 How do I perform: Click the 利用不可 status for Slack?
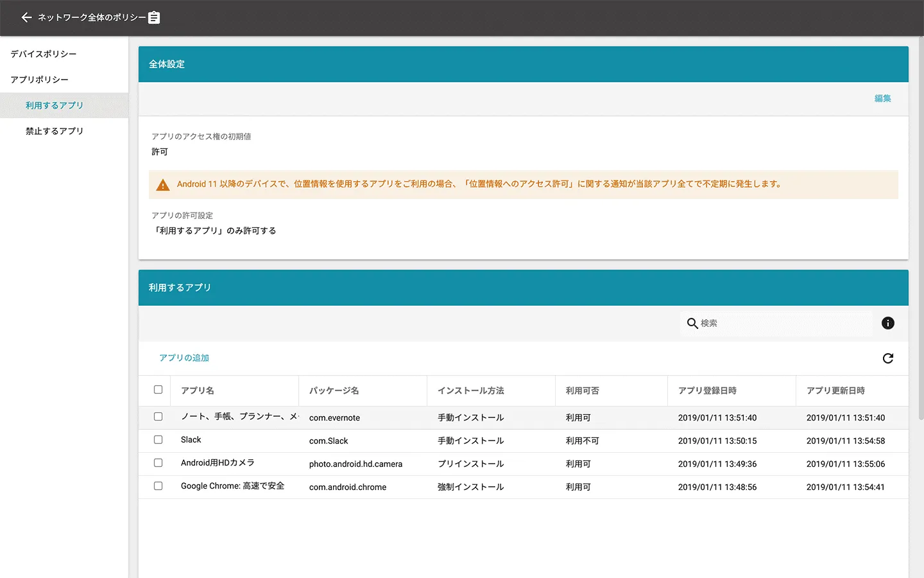point(583,441)
